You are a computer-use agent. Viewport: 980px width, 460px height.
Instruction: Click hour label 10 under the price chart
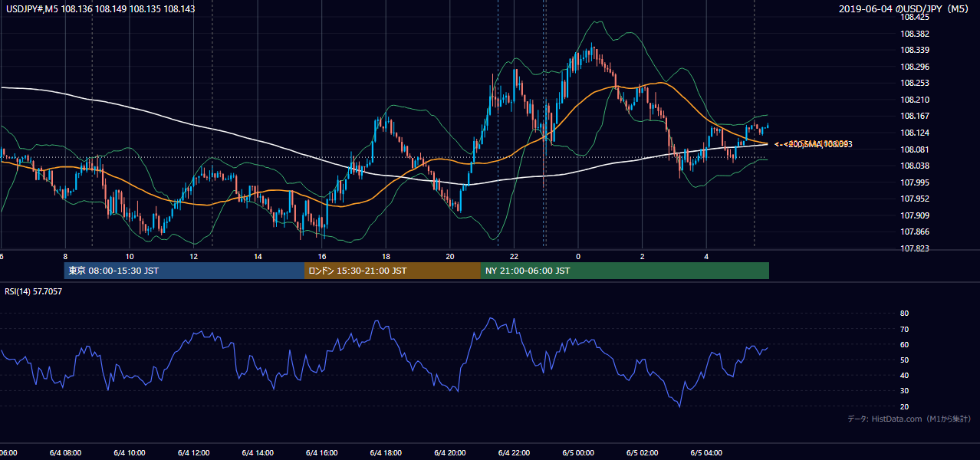(x=130, y=256)
